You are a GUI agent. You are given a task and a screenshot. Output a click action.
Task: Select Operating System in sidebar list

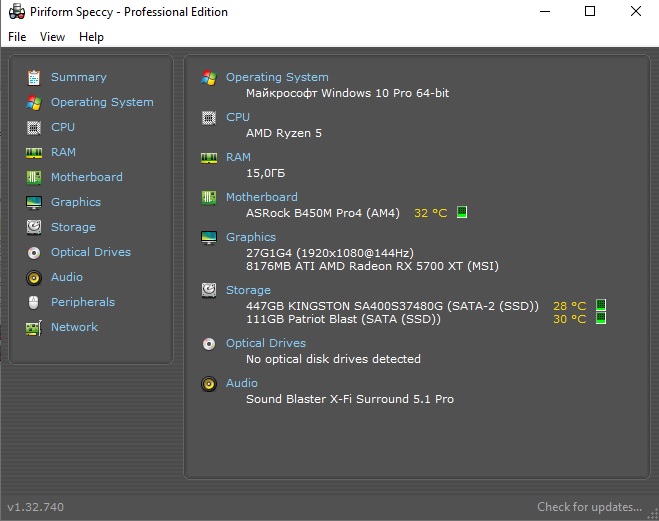(x=102, y=103)
